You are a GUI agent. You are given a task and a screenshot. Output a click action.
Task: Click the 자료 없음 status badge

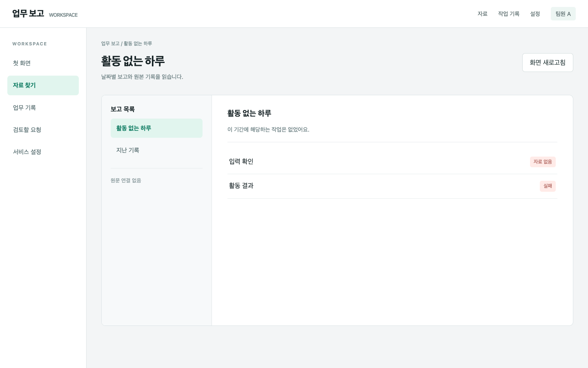(543, 162)
